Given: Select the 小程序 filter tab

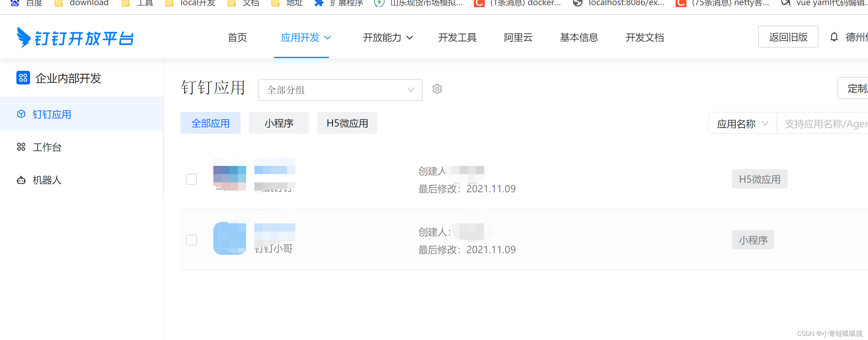Looking at the screenshot, I should [279, 123].
